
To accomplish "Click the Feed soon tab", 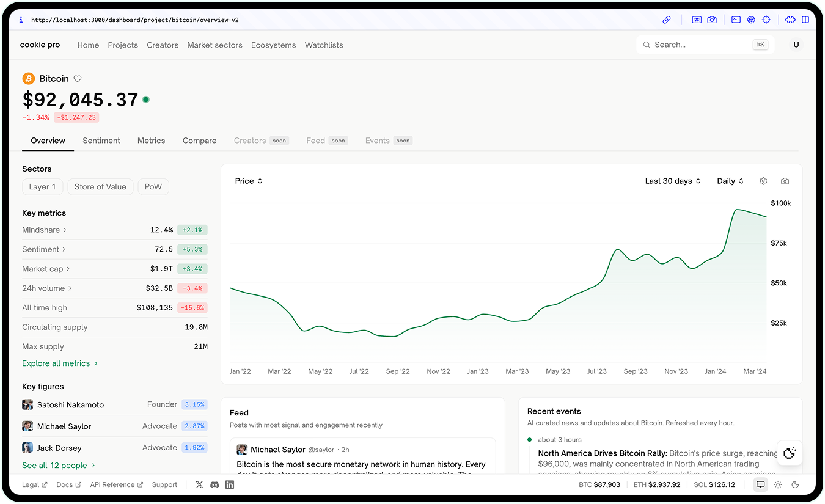I will pos(327,141).
